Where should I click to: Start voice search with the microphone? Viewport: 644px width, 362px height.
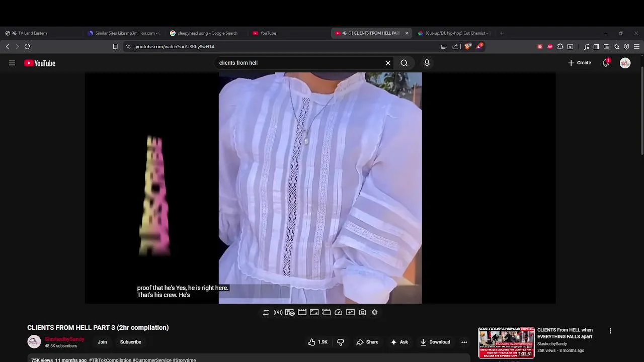pos(427,63)
